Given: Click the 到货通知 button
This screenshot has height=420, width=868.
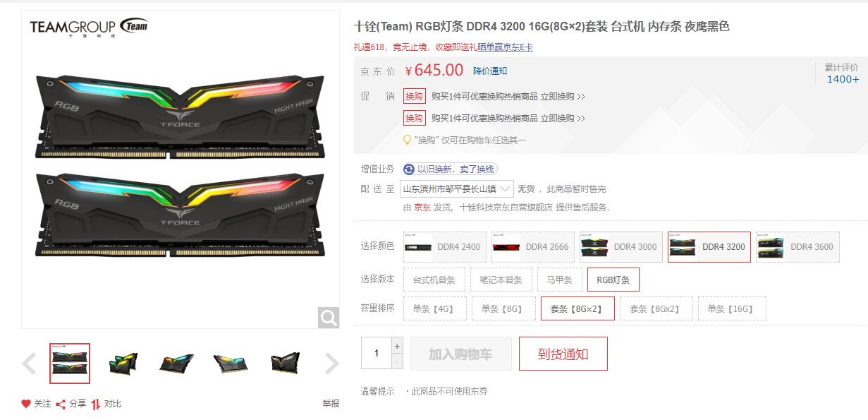Looking at the screenshot, I should [563, 354].
